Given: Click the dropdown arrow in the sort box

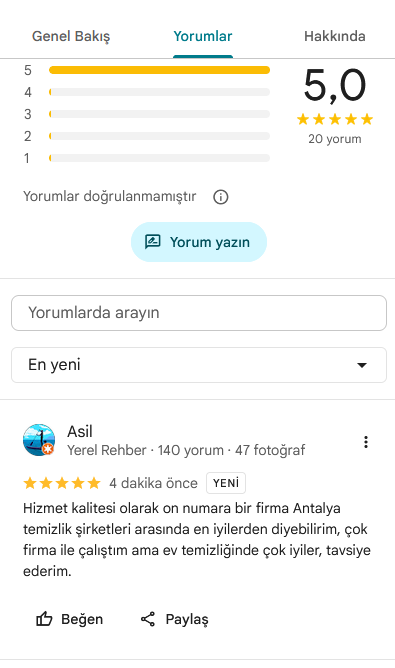Looking at the screenshot, I should pos(362,365).
